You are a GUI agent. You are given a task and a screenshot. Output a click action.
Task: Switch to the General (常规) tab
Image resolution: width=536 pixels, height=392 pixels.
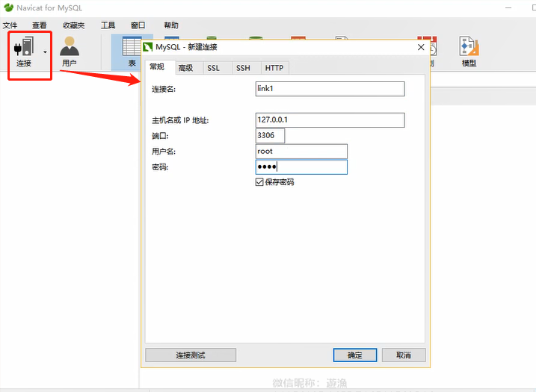160,67
